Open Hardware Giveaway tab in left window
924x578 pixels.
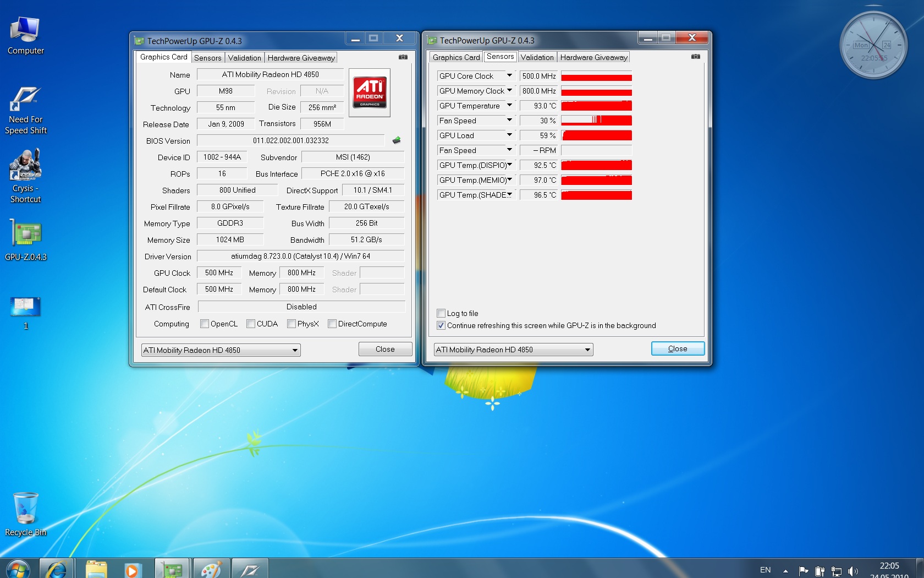click(x=301, y=58)
